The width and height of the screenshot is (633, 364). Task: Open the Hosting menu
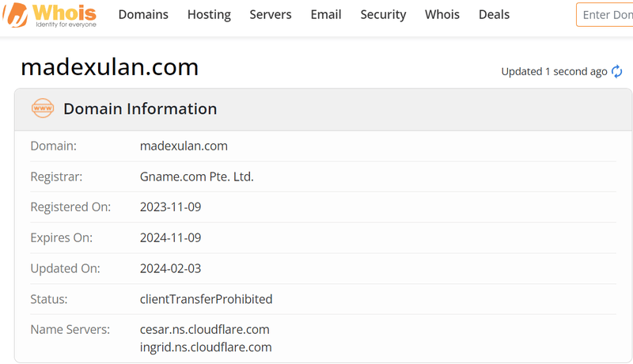(209, 14)
